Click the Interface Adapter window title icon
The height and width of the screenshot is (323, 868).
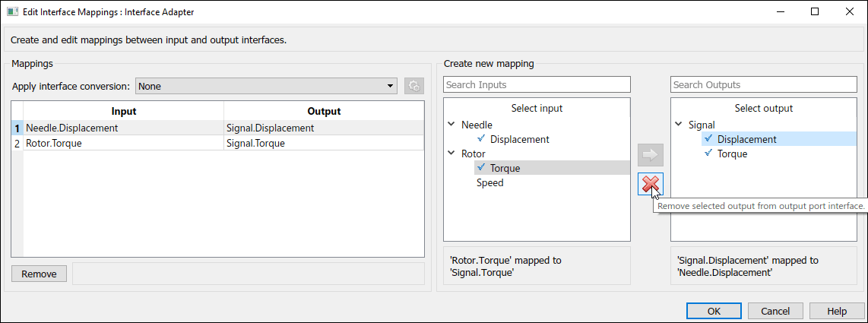click(x=12, y=11)
